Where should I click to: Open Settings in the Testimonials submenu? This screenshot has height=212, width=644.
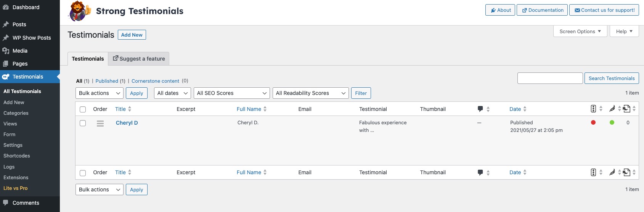tap(13, 145)
